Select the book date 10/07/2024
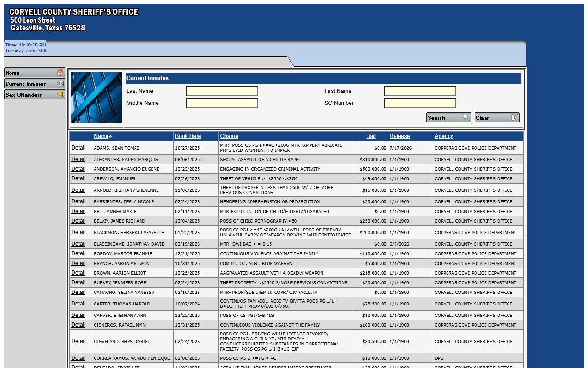The image size is (588, 368). pyautogui.click(x=187, y=304)
